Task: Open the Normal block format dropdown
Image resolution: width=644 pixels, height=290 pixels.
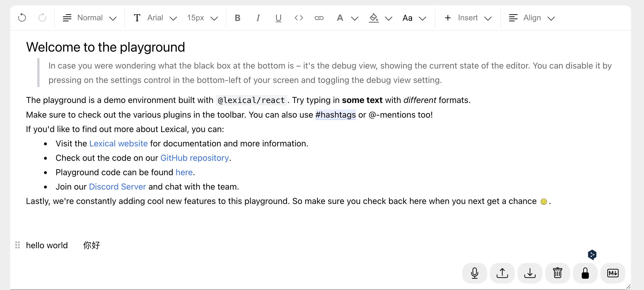Action: (90, 17)
